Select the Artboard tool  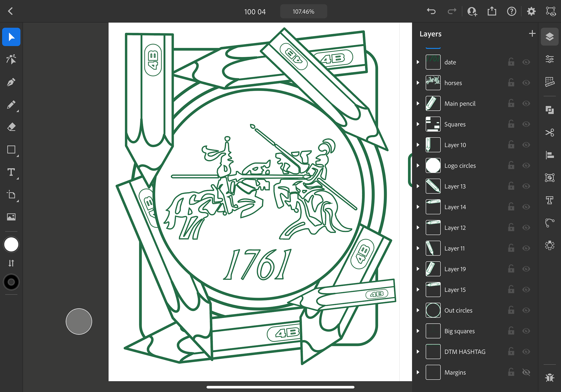point(11,195)
